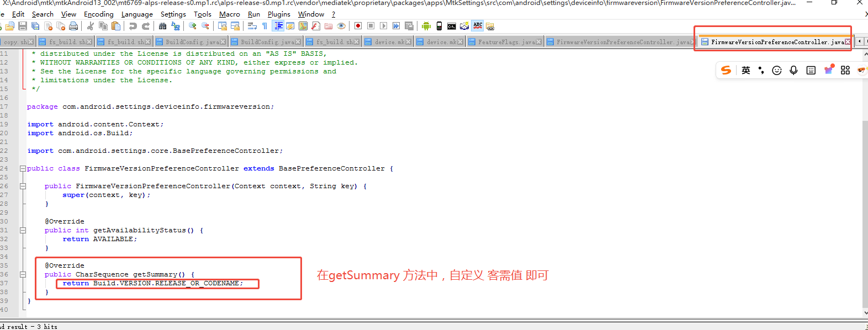Image resolution: width=868 pixels, height=330 pixels.
Task: Toggle ABC spell check button
Action: point(478,26)
